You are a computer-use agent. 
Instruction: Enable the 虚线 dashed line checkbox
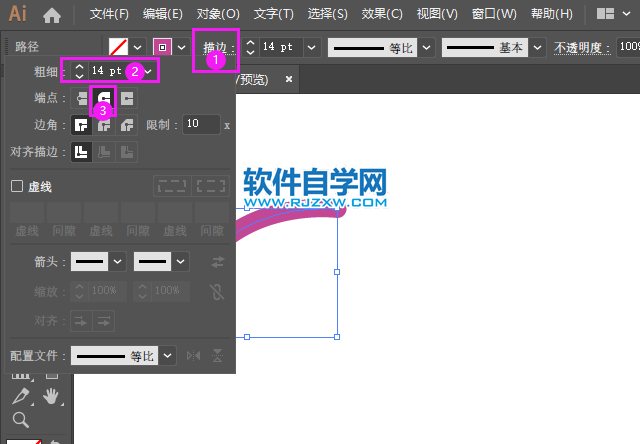pyautogui.click(x=17, y=186)
